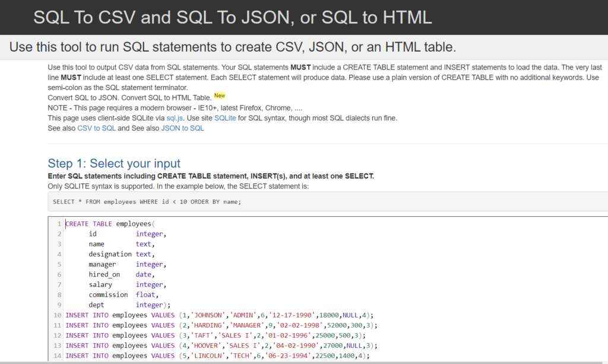Click the 'manager integer' column line
The width and height of the screenshot is (608, 364).
(128, 264)
